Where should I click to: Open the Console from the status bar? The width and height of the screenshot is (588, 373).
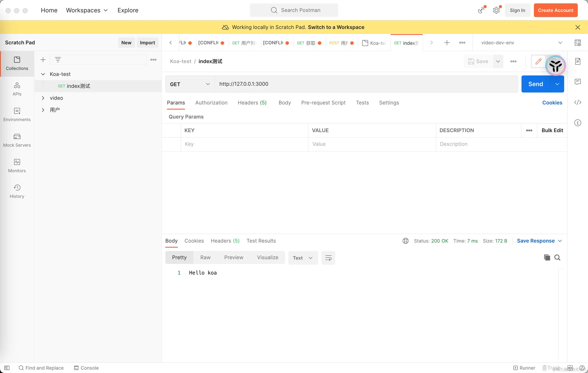(x=86, y=368)
